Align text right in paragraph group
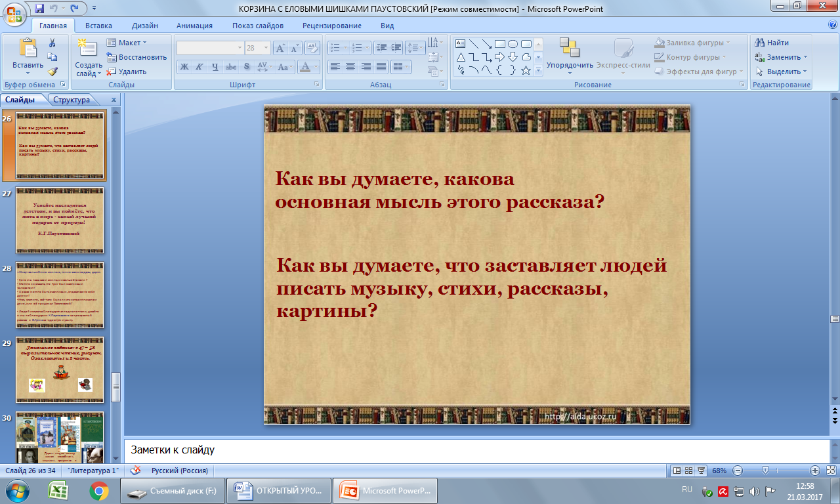Screen dimensions: 840x504 [x=366, y=67]
